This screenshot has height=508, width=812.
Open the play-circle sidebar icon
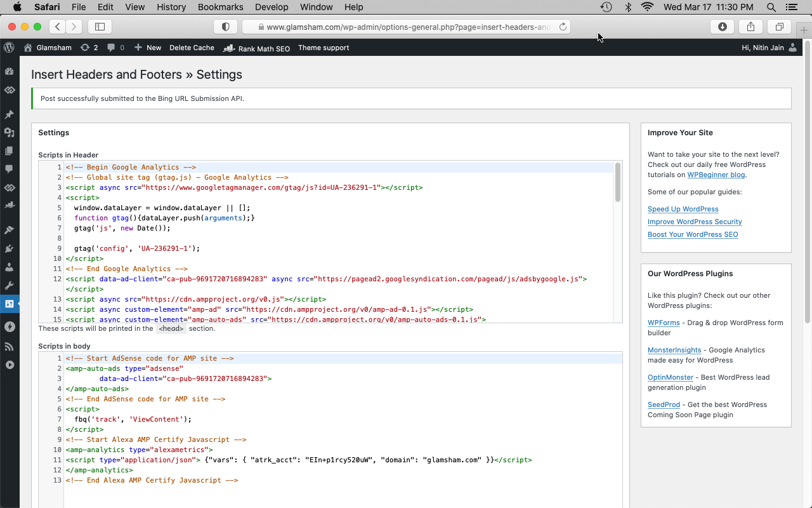(9, 365)
